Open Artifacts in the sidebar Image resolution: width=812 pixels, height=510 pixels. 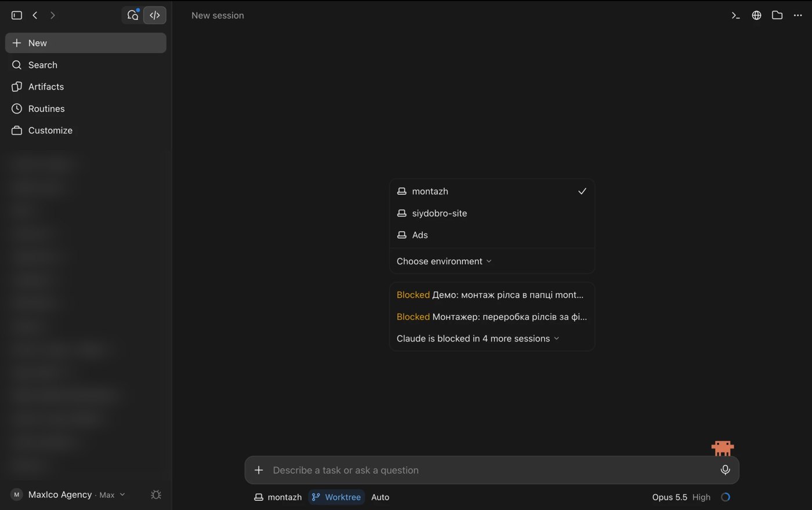pos(86,87)
